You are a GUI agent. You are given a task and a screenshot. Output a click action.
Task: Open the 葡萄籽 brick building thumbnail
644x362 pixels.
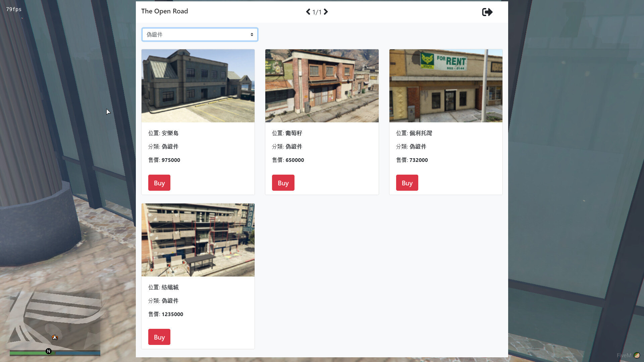322,86
